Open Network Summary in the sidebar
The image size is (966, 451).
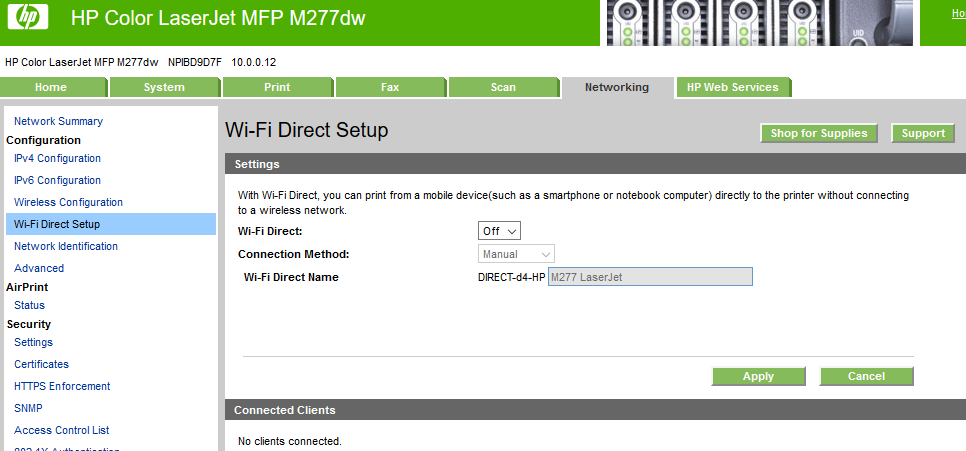(58, 121)
